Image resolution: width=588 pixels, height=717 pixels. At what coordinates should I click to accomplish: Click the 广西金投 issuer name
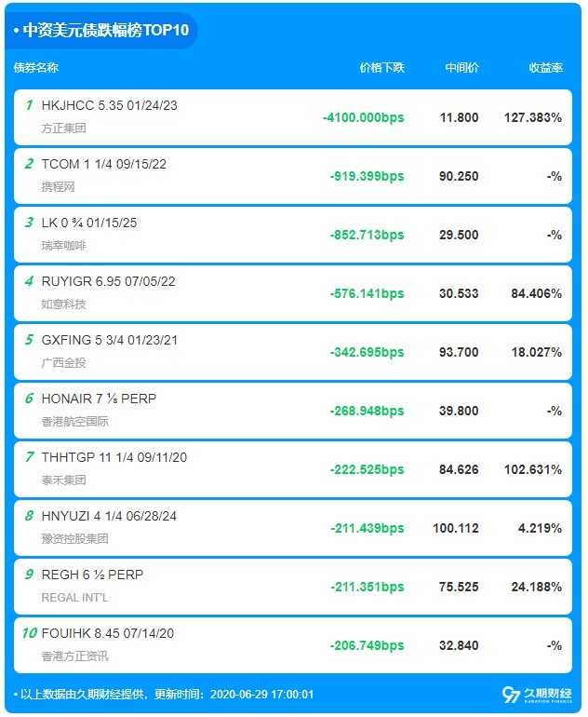point(63,363)
